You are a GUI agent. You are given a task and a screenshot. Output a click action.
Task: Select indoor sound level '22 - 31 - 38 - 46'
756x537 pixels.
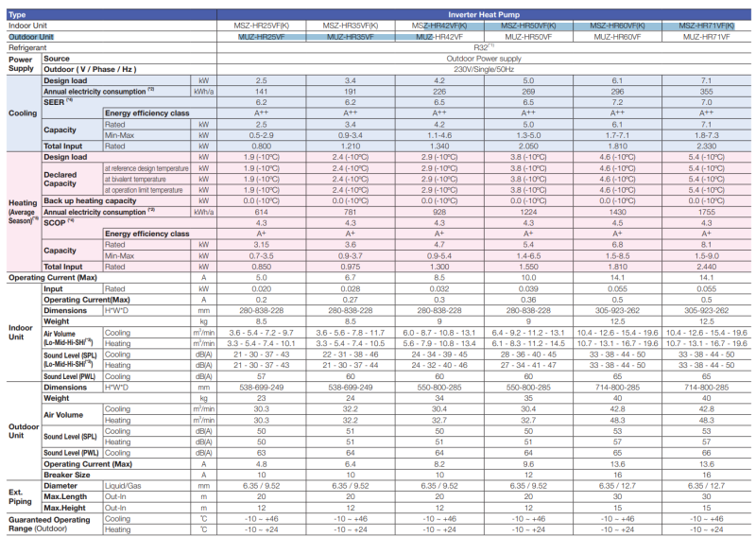tap(351, 355)
